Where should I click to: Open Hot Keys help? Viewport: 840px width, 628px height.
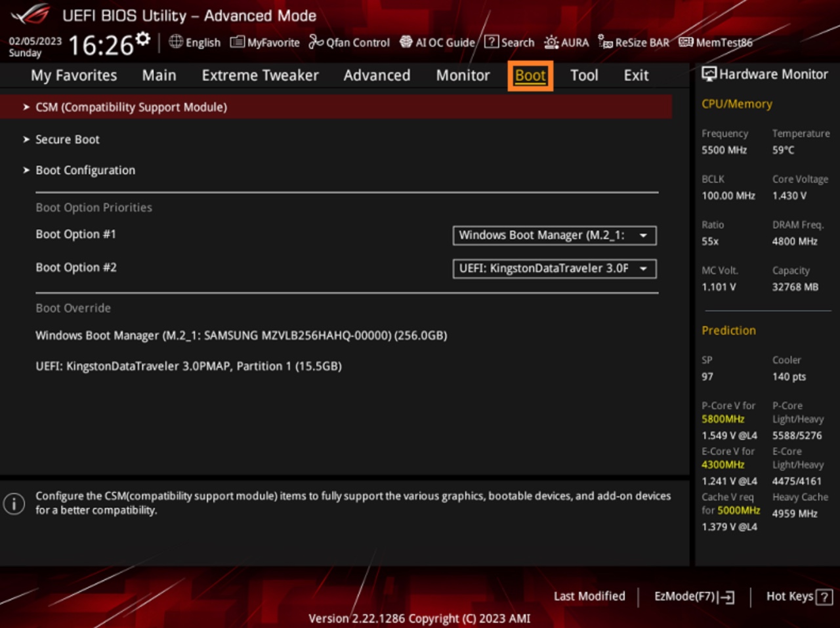[x=799, y=597]
